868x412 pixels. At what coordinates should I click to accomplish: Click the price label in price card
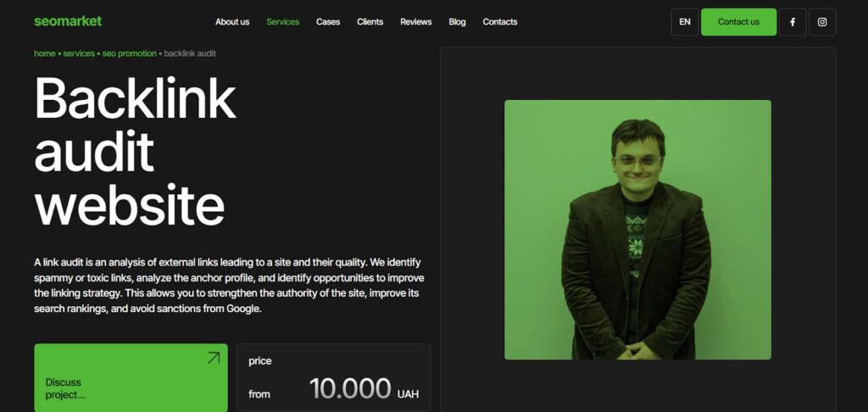pos(259,361)
